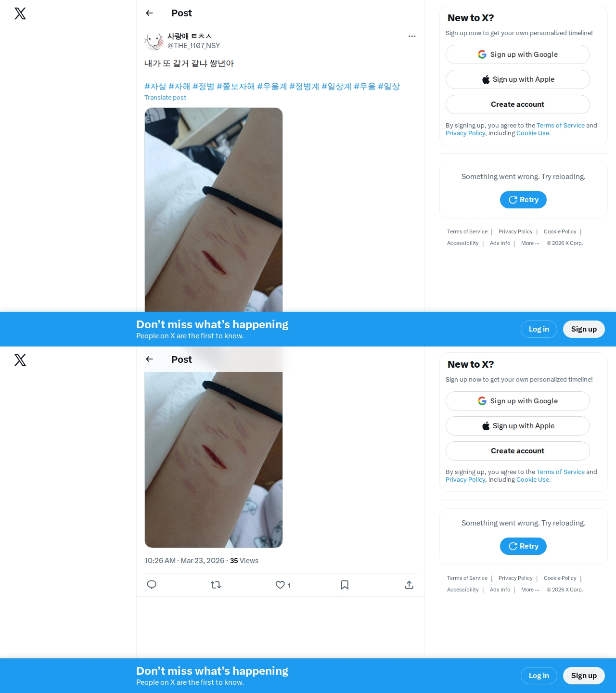Click the reply speech bubble icon
Image resolution: width=616 pixels, height=693 pixels.
pyautogui.click(x=152, y=585)
